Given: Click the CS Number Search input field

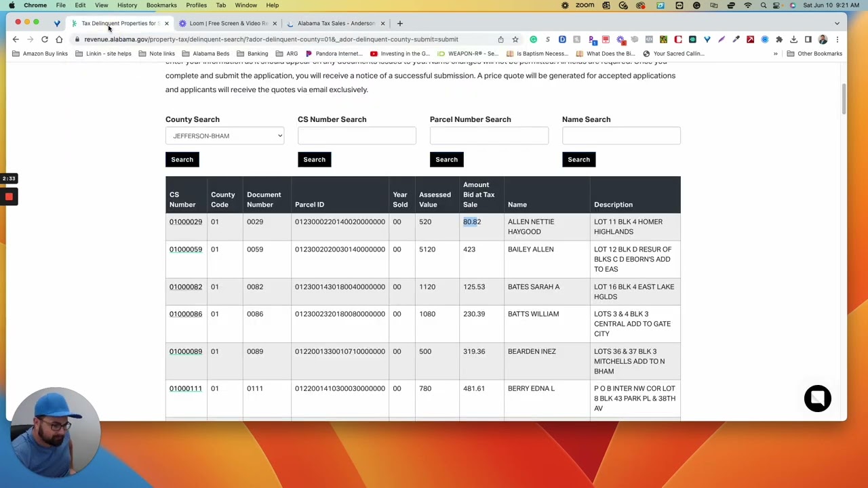Looking at the screenshot, I should pos(357,136).
